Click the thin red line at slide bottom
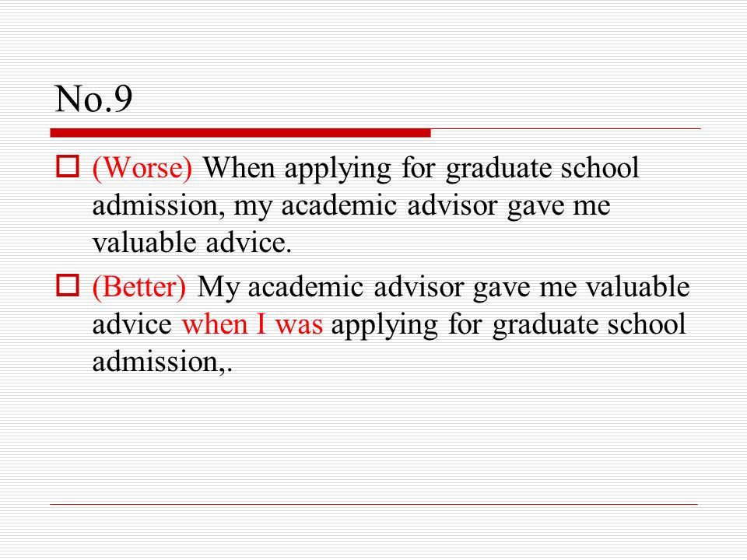This screenshot has width=747, height=560. (x=374, y=504)
